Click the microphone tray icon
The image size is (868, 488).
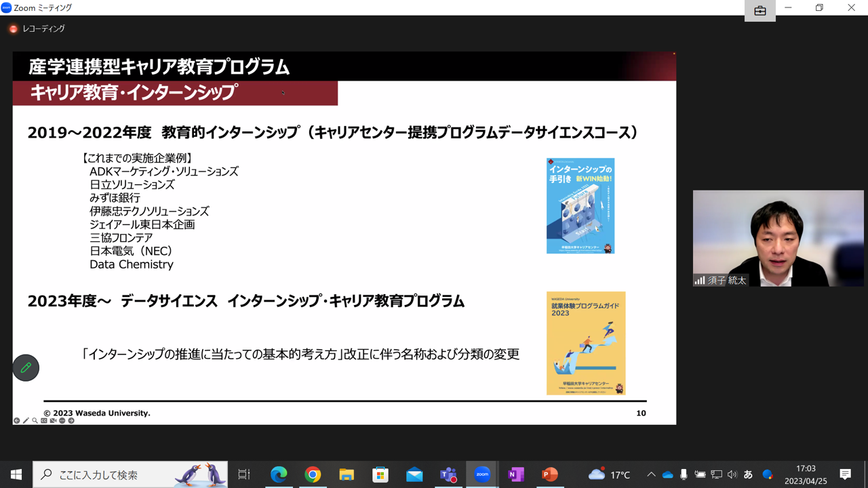pyautogui.click(x=684, y=474)
